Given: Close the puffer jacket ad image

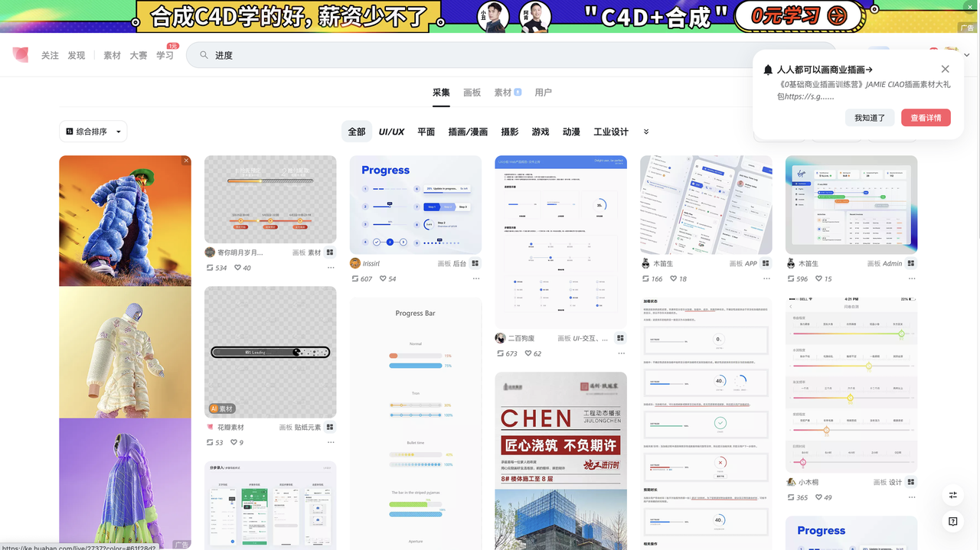Looking at the screenshot, I should [185, 161].
